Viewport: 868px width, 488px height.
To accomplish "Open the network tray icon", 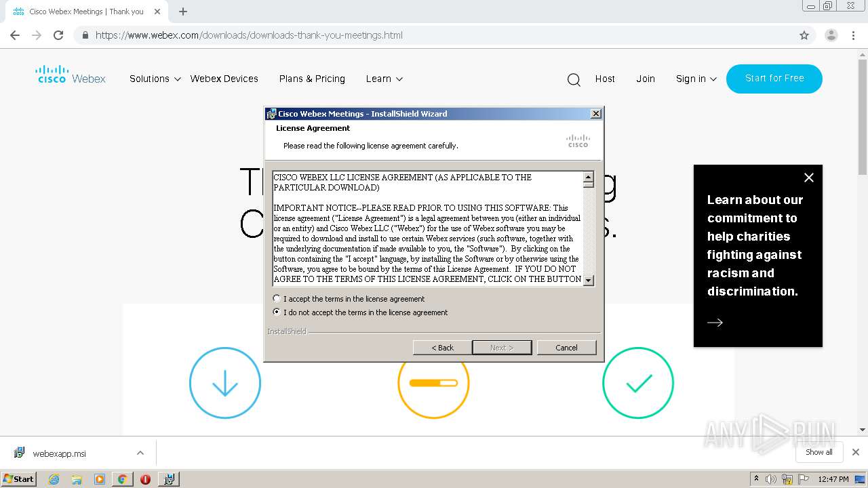I will pyautogui.click(x=787, y=479).
